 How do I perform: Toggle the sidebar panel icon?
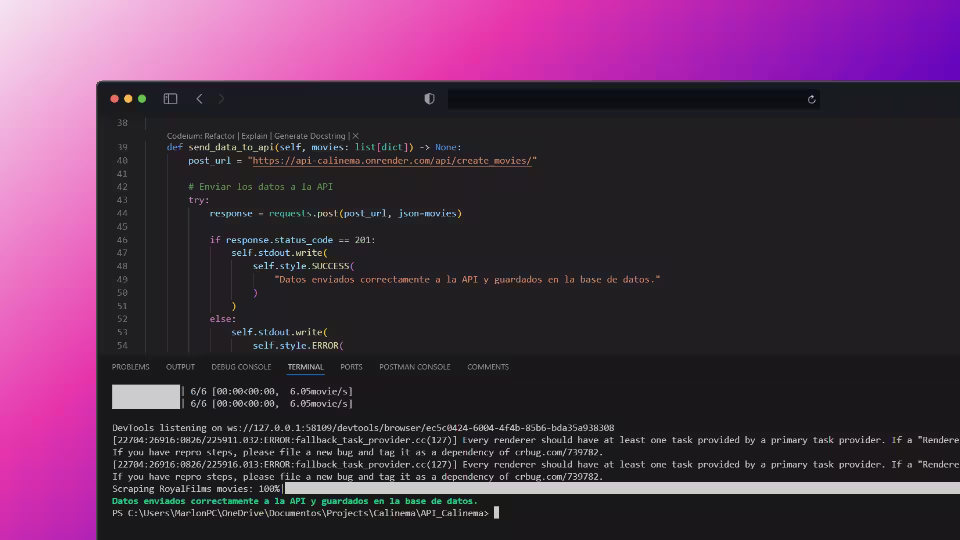coord(170,99)
